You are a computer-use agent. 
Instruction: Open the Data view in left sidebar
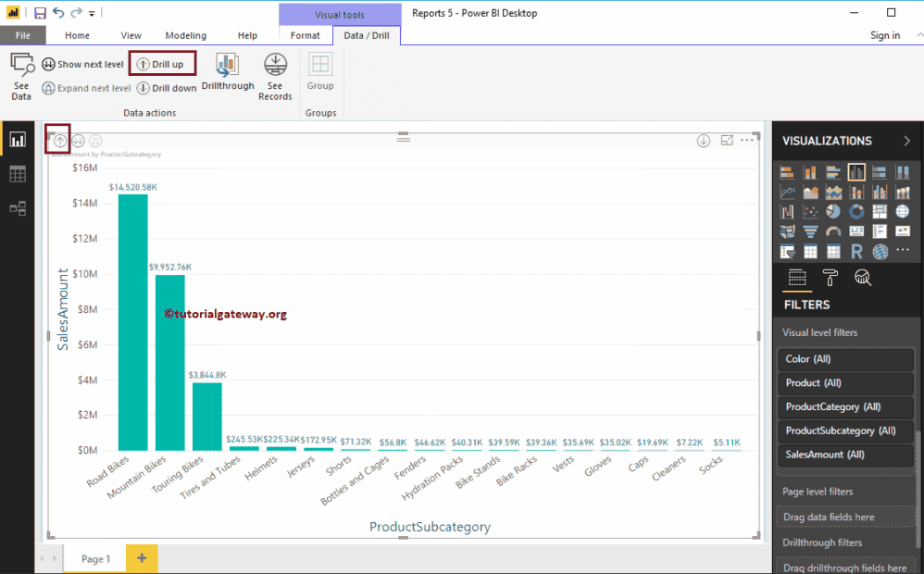click(18, 174)
